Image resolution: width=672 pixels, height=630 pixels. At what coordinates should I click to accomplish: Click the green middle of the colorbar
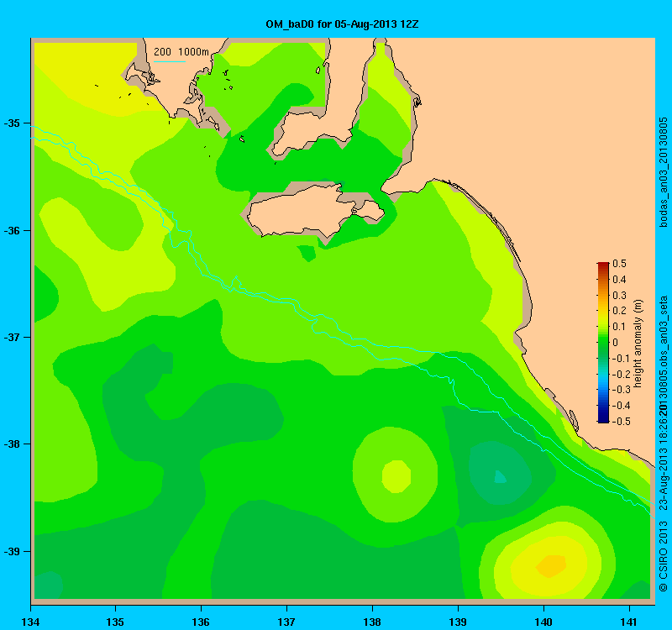pos(603,343)
